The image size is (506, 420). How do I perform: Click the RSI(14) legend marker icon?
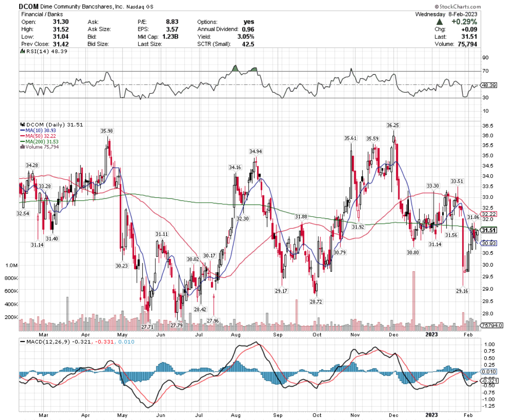click(23, 52)
